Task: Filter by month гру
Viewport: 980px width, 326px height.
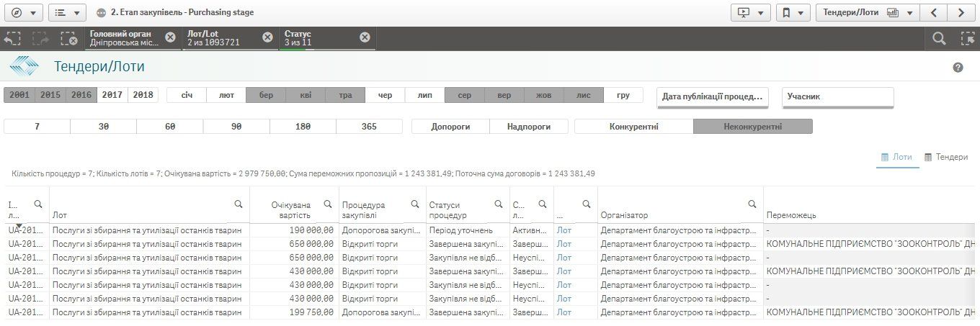Action: coord(623,95)
